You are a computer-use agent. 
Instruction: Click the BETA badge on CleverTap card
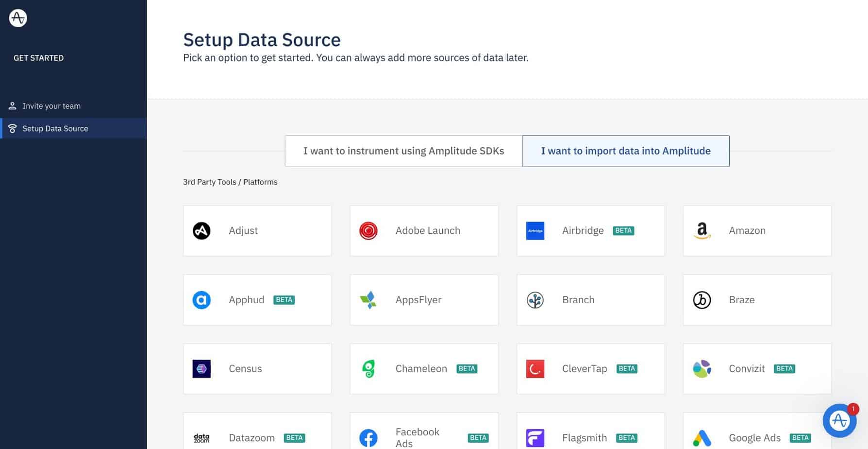coord(627,369)
